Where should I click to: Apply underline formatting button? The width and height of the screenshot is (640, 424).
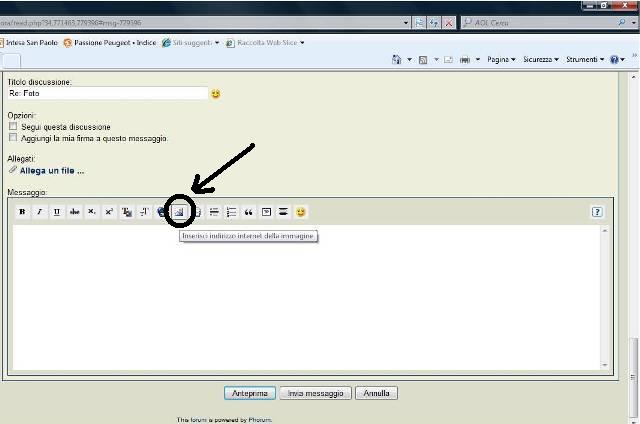[57, 212]
